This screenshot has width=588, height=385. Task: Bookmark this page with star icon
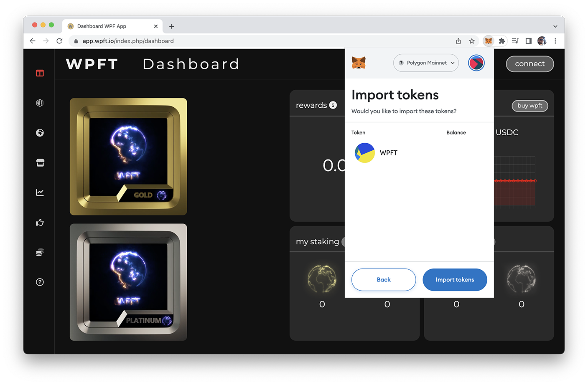(472, 41)
